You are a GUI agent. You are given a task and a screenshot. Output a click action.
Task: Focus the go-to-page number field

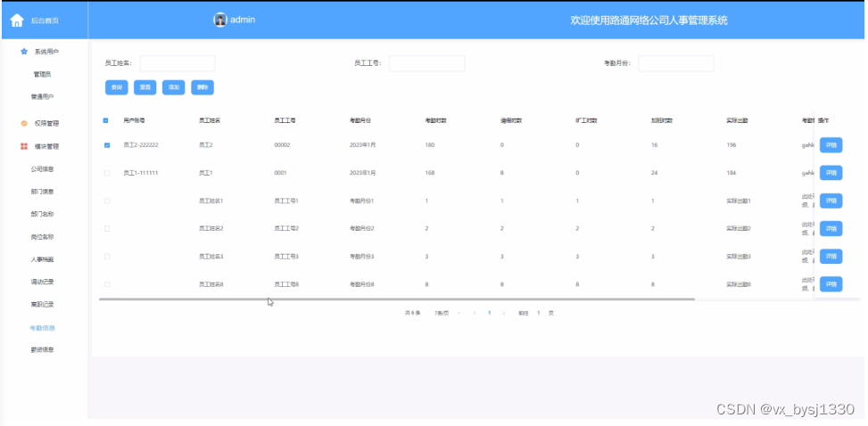[x=539, y=313]
